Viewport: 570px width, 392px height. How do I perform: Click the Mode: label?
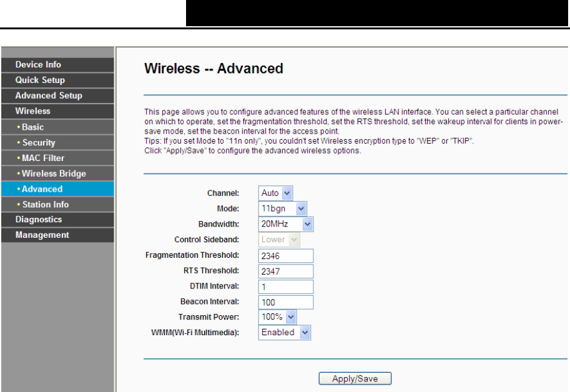click(x=228, y=208)
